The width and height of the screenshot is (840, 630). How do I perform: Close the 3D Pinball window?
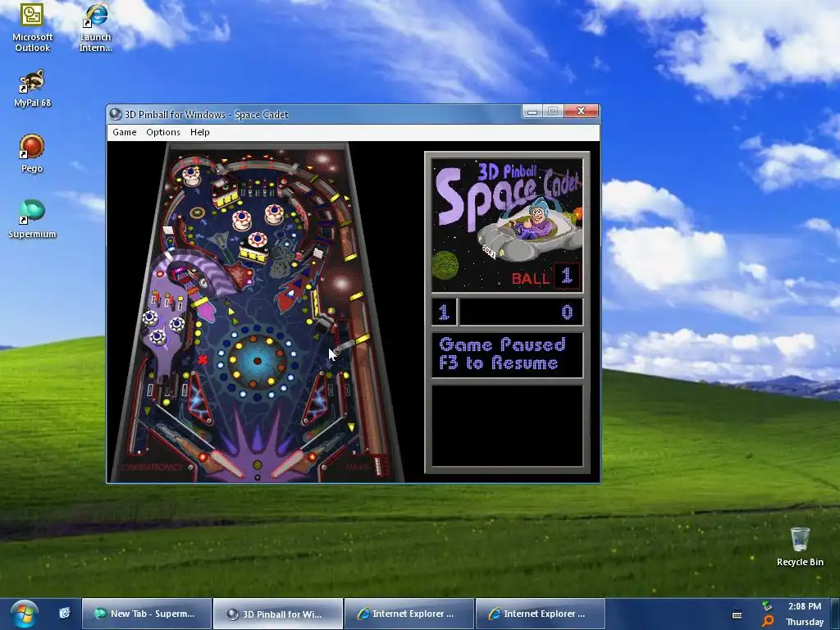point(582,112)
